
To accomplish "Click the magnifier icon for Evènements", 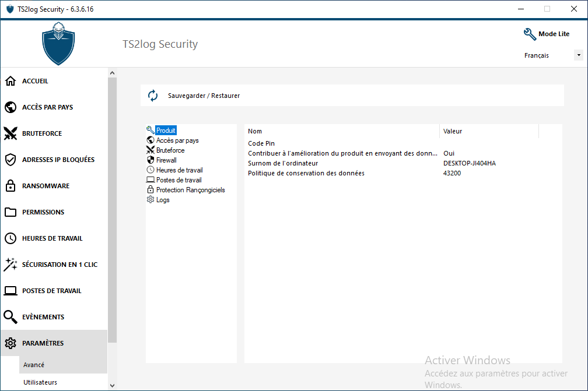I will point(10,317).
